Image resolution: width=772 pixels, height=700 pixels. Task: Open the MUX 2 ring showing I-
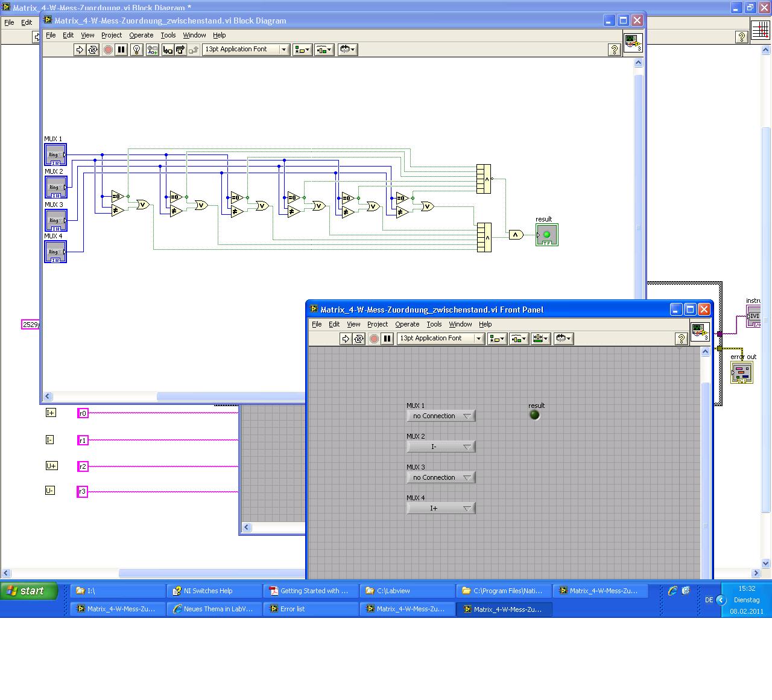coord(441,447)
